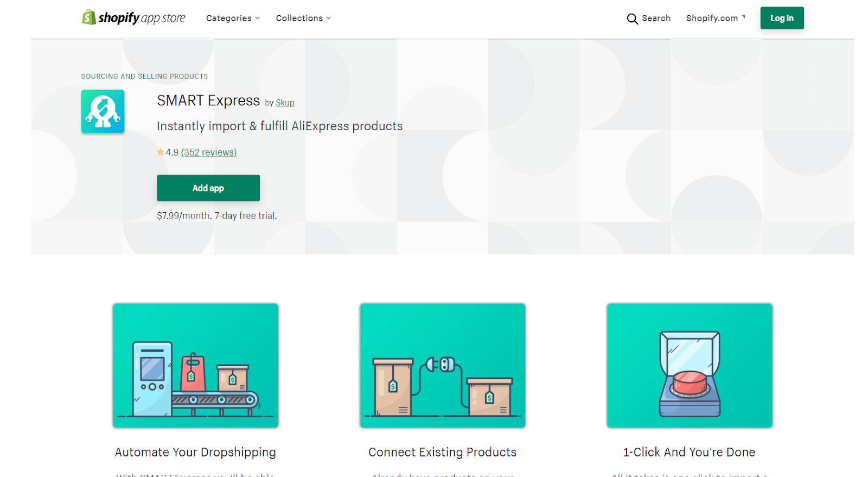
Task: Expand the Categories dropdown menu
Action: coord(233,18)
